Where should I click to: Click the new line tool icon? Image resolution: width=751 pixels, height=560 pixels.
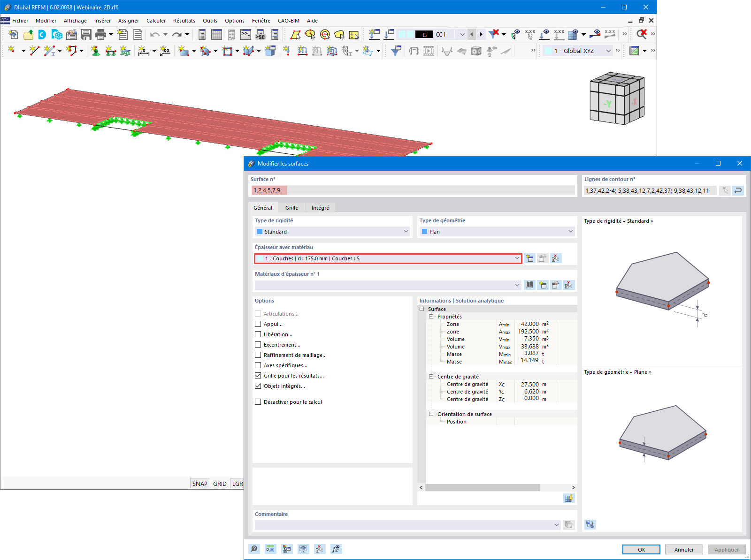(x=34, y=51)
